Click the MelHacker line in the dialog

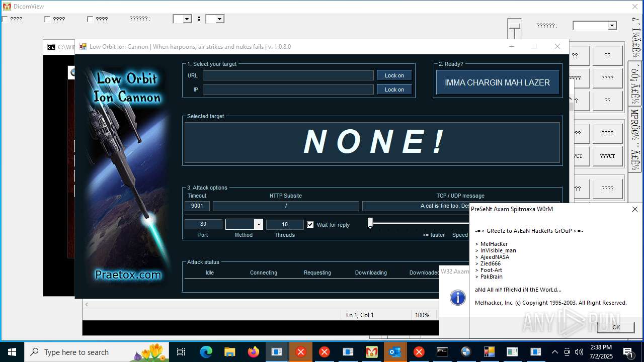pyautogui.click(x=492, y=244)
